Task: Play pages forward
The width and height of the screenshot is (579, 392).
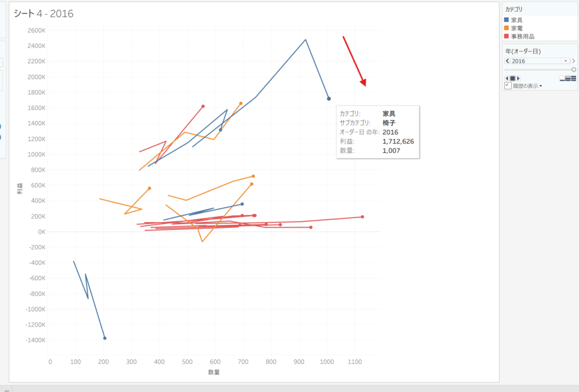Action: pyautogui.click(x=518, y=78)
